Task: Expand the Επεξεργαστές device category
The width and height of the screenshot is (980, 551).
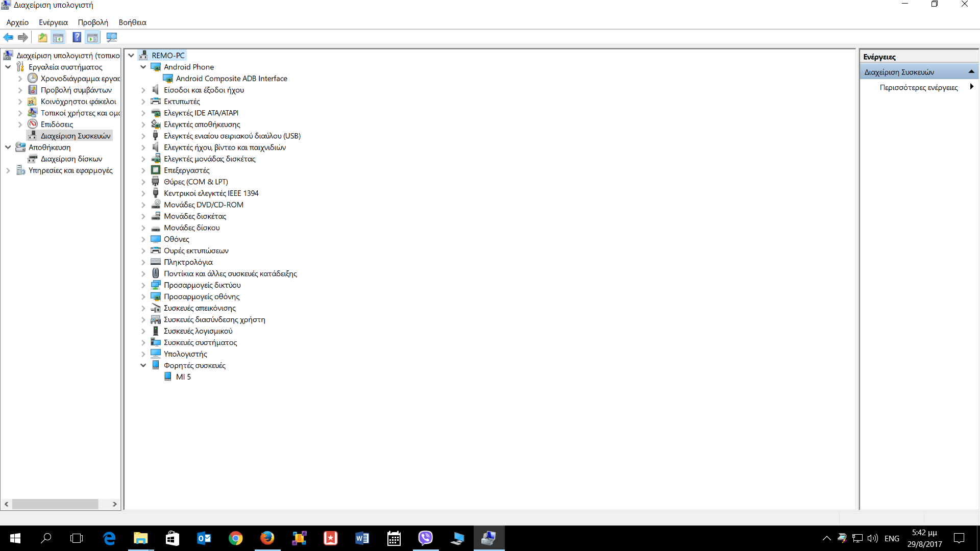Action: pyautogui.click(x=143, y=170)
